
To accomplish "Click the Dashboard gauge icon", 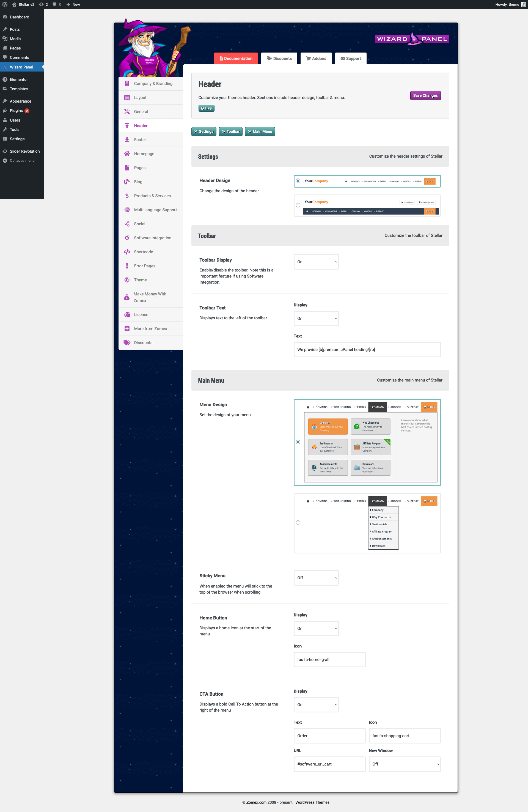I will click(x=5, y=17).
